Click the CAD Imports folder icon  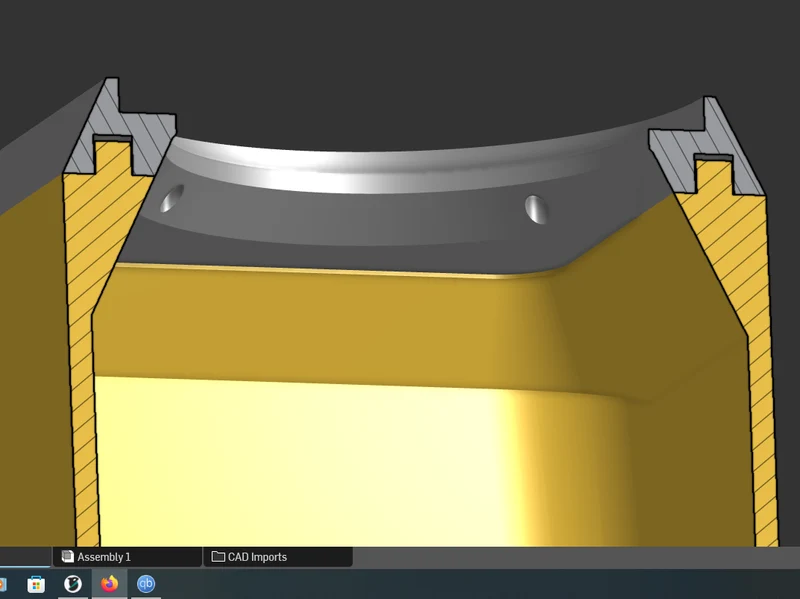(218, 556)
